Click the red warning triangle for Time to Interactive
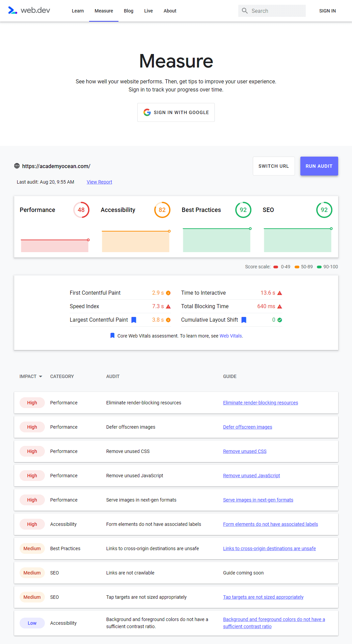The height and width of the screenshot is (644, 352). (279, 293)
